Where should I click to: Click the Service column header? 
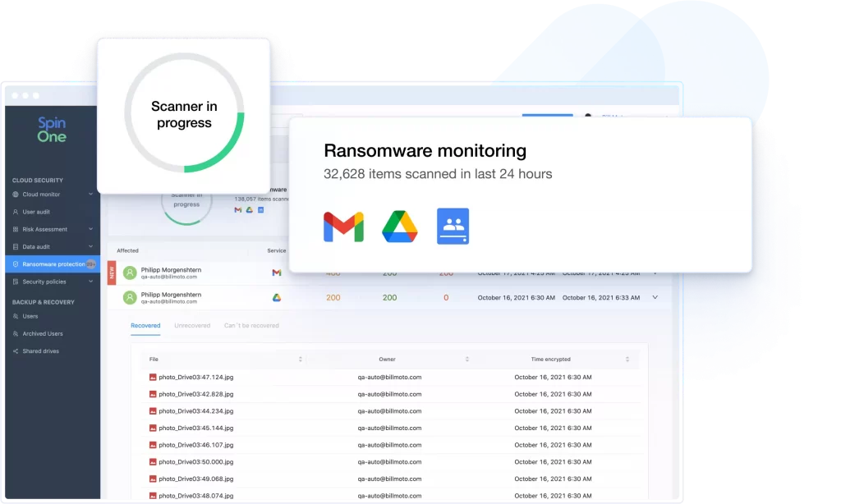coord(276,250)
